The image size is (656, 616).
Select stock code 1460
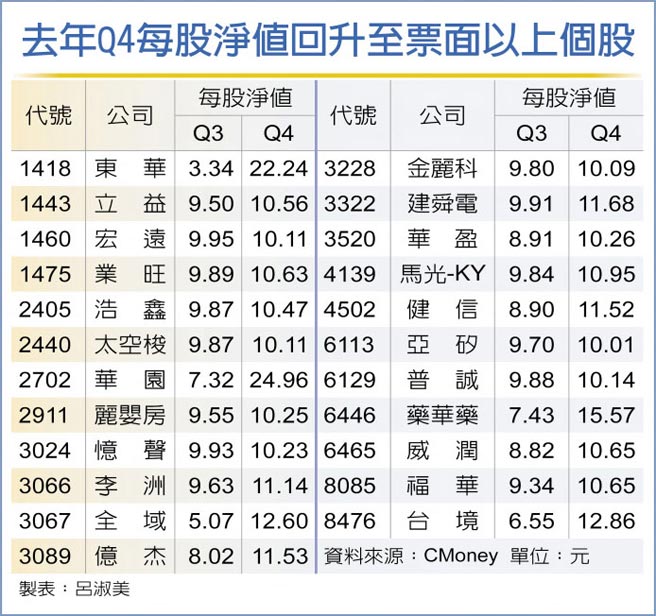click(45, 239)
